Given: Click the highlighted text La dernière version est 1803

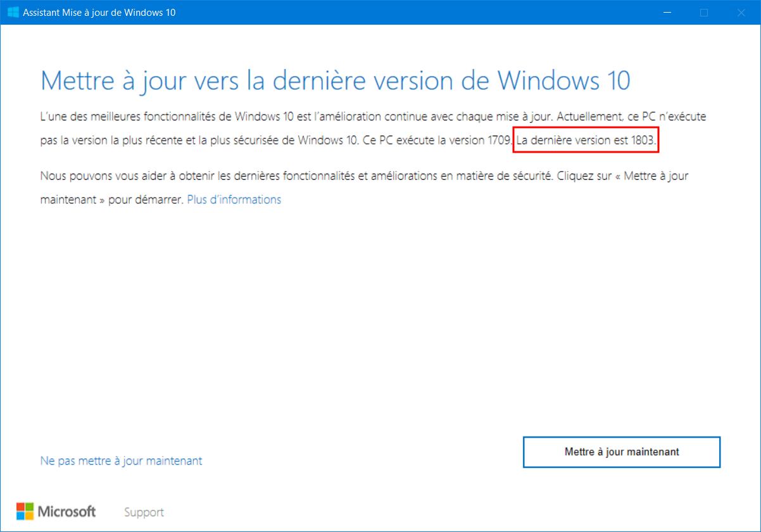Looking at the screenshot, I should [x=586, y=141].
